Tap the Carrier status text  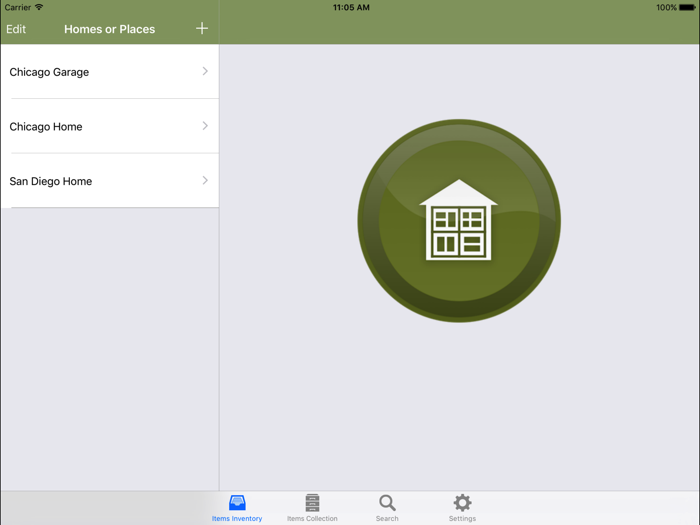[x=18, y=8]
